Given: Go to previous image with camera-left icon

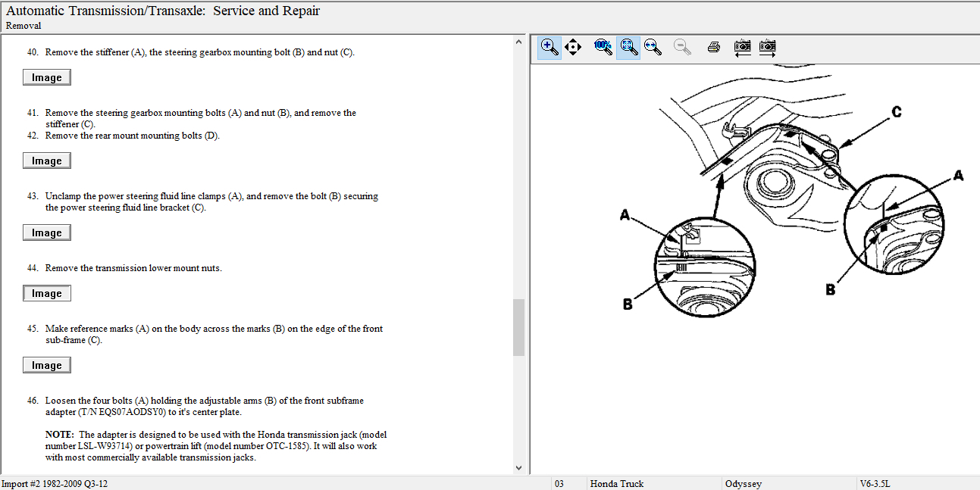Looking at the screenshot, I should (743, 47).
